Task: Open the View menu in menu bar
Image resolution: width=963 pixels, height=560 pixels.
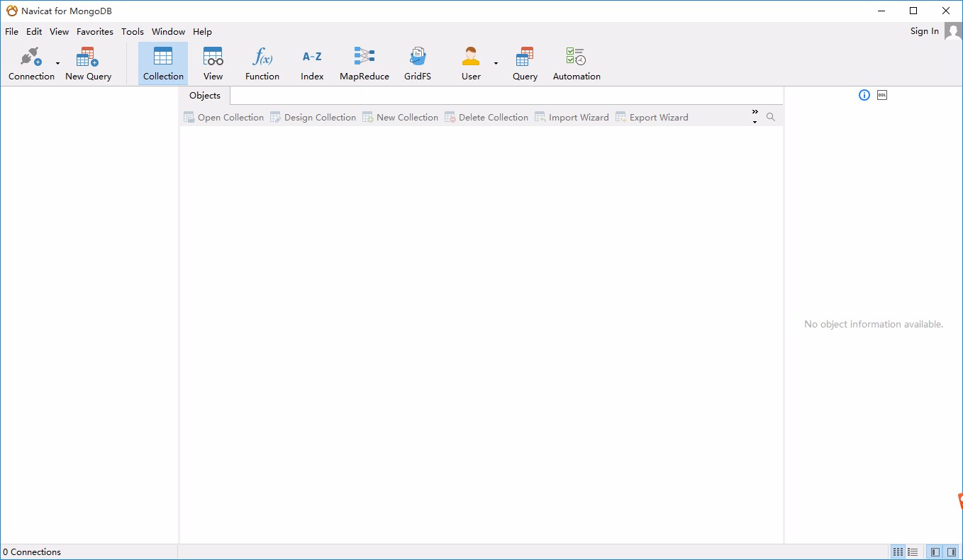Action: pos(59,32)
